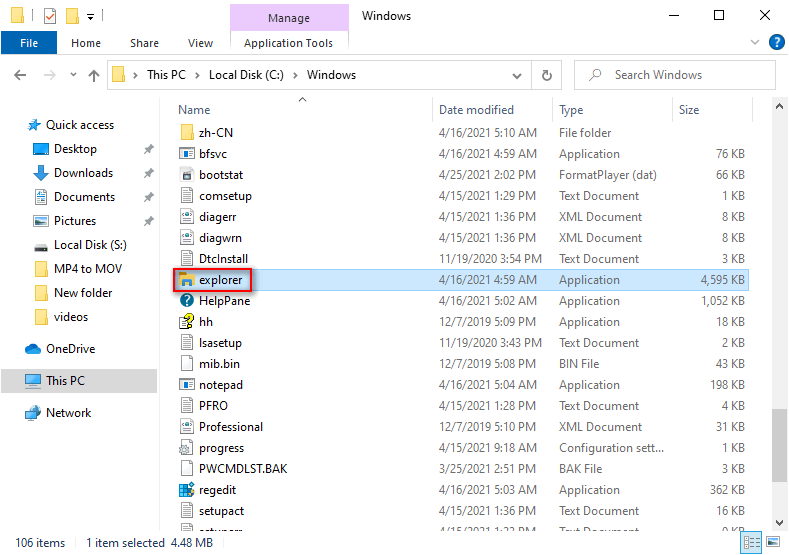Click the vertical scrollbar up arrow
Image resolution: width=789 pixels, height=555 pixels.
click(779, 106)
